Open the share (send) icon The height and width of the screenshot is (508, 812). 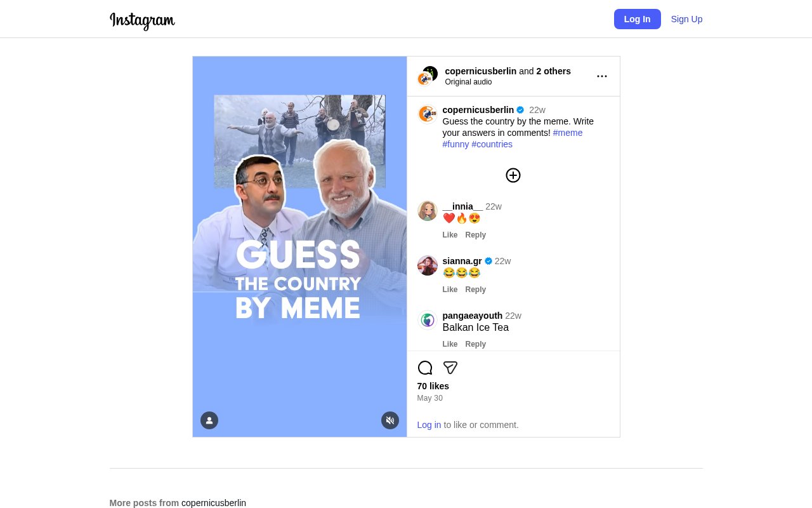(x=450, y=368)
